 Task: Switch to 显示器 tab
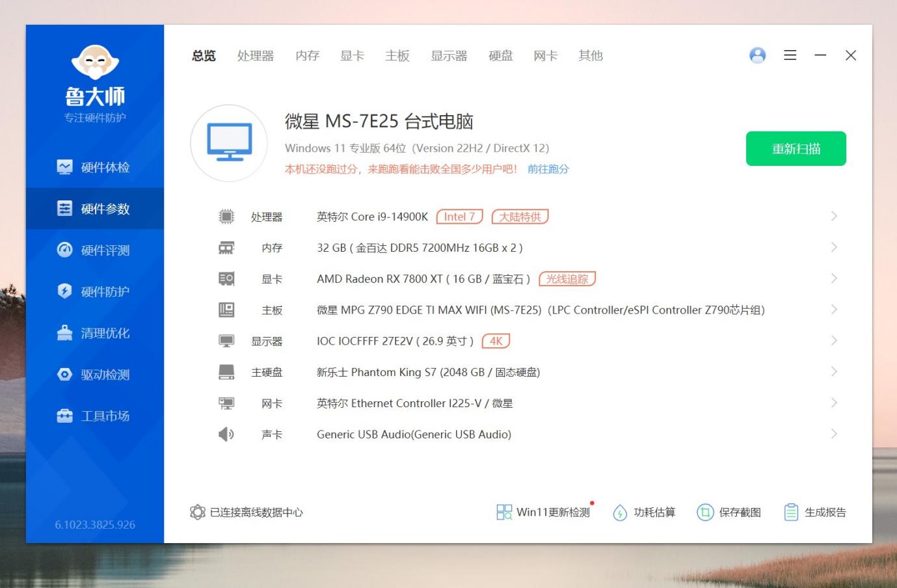(449, 56)
